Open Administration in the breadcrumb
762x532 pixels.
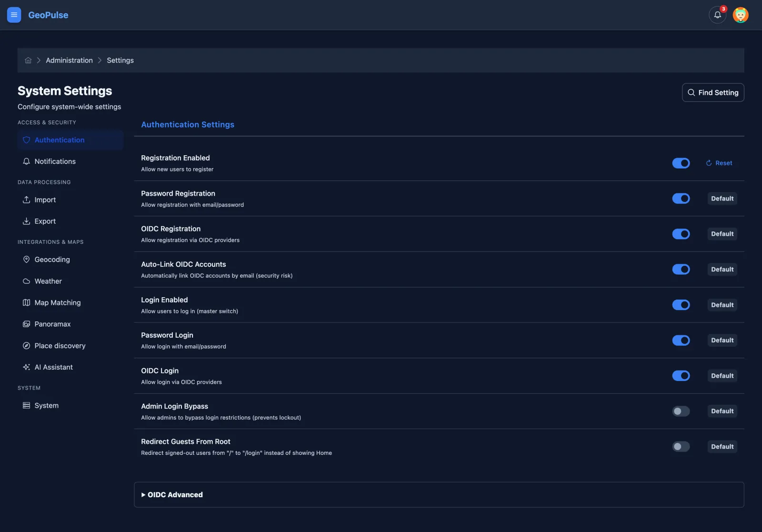[x=69, y=60]
